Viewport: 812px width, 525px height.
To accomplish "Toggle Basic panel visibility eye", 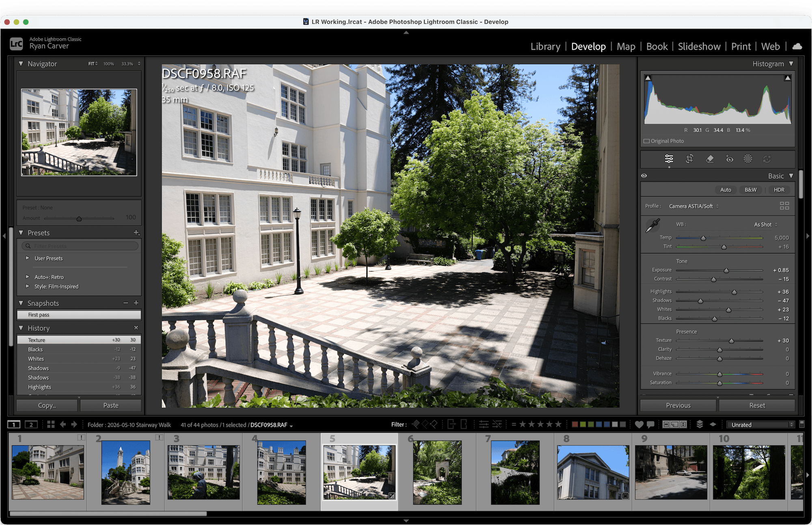I will [x=644, y=176].
